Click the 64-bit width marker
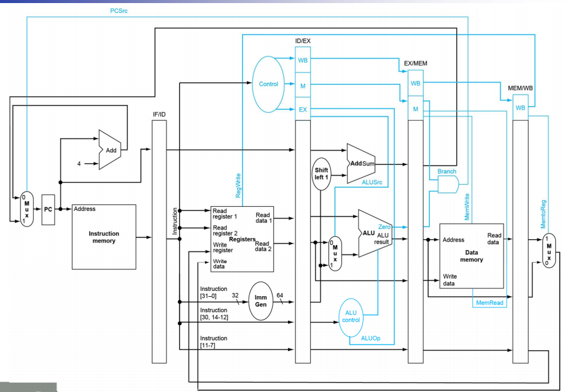 tap(280, 296)
